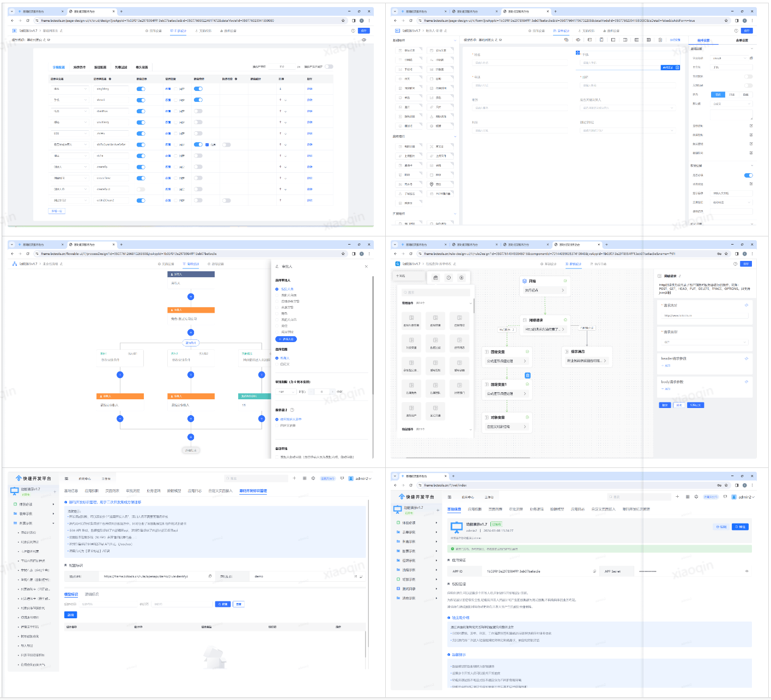Click the code icon on the header请求参数 card
This screenshot has height=700, width=771.
pyautogui.click(x=746, y=358)
